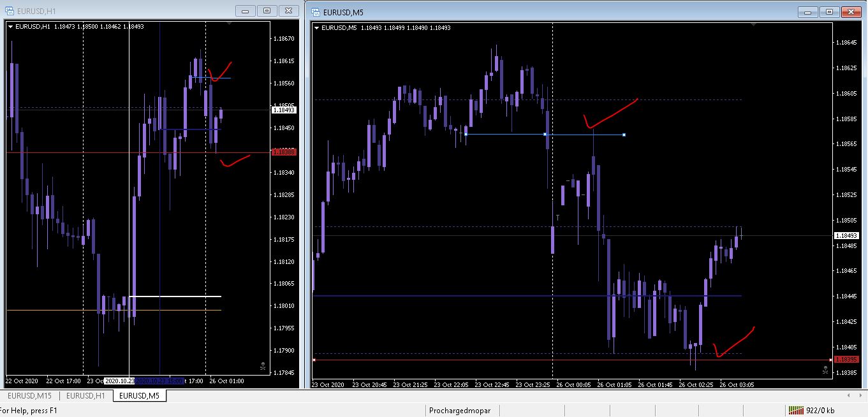Click the '22 Oct 2020' time label in H1
Viewport: 868px width, 417px height.
click(x=22, y=381)
